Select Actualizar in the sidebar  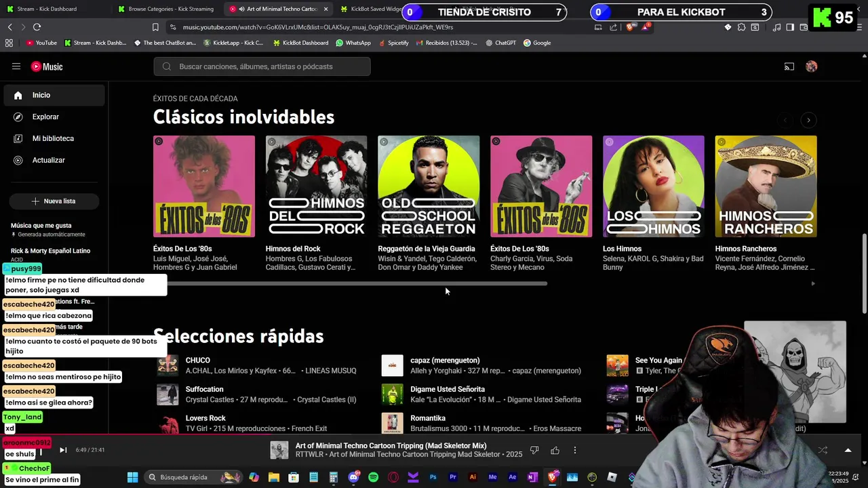[x=54, y=160]
